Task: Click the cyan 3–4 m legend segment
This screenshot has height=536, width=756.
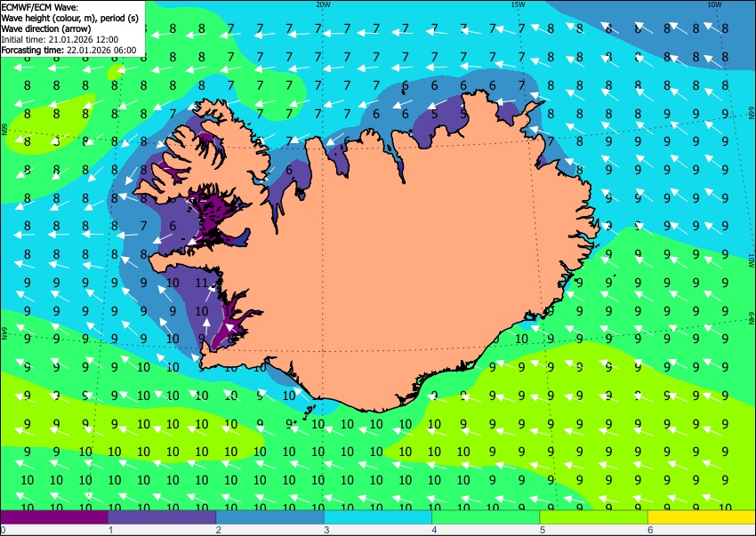Action: 378,517
